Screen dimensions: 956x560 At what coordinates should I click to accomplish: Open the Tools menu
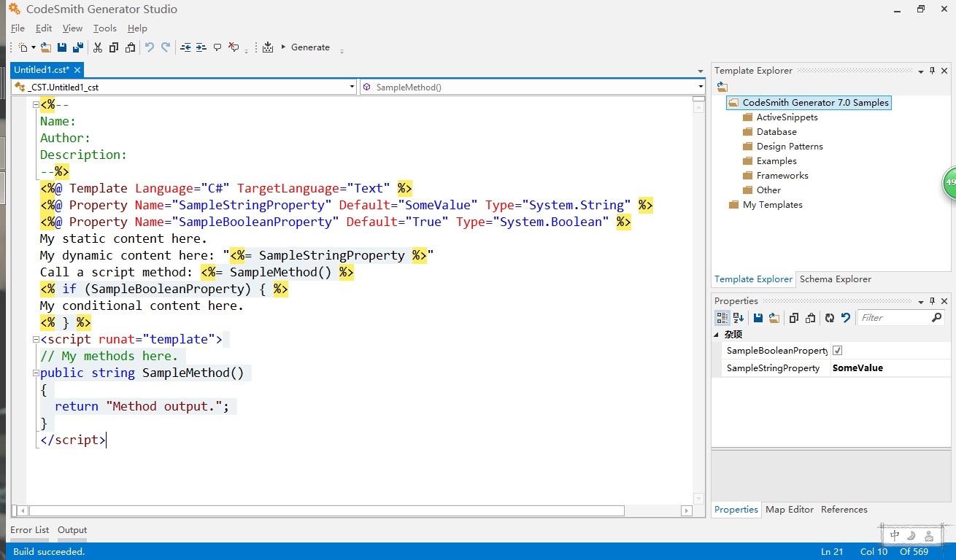(x=104, y=28)
